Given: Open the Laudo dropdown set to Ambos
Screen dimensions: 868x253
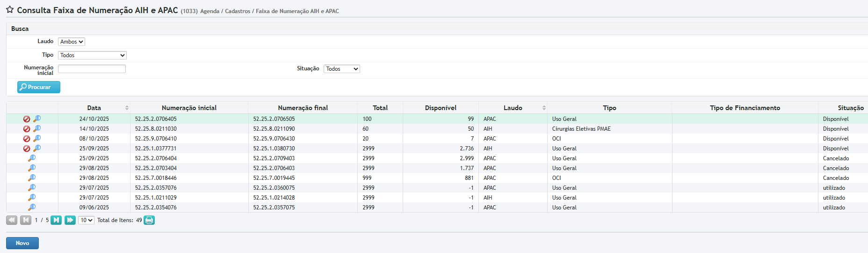Looking at the screenshot, I should [72, 42].
